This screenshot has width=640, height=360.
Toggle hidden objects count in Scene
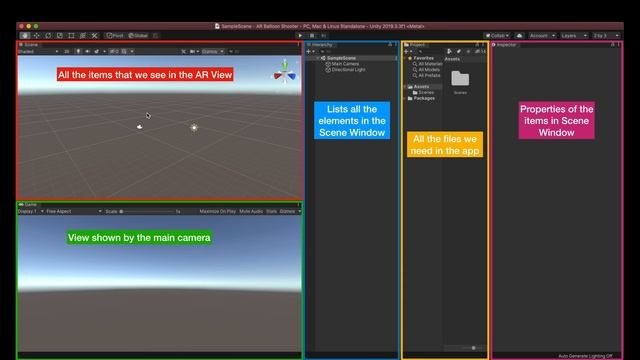pyautogui.click(x=114, y=51)
